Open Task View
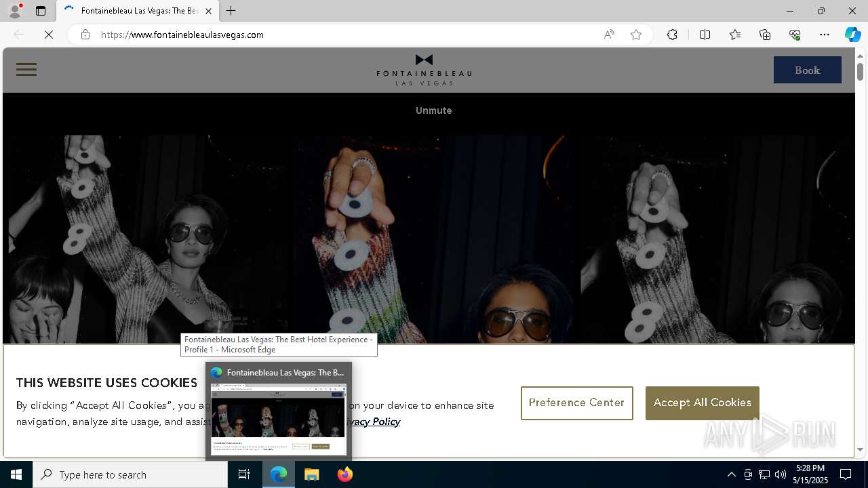The height and width of the screenshot is (488, 868). tap(244, 474)
